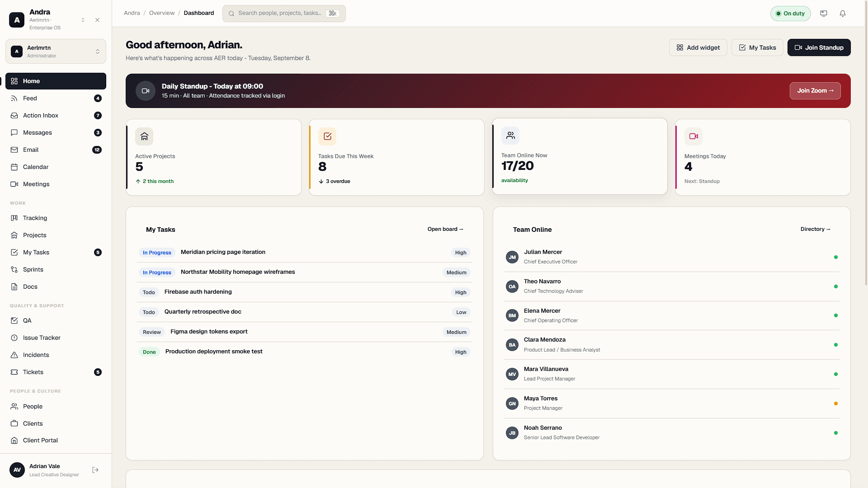Open Messages in sidebar
Viewport: 868px width, 488px height.
56,133
